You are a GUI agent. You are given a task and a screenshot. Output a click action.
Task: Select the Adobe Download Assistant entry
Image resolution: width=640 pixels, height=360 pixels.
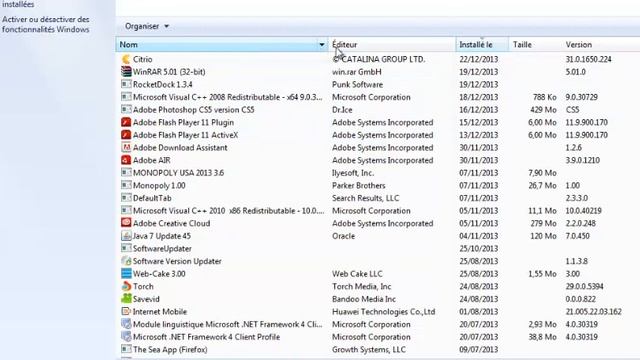(180, 148)
